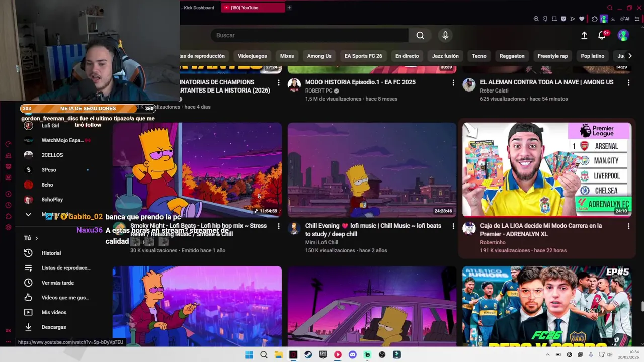Play the Adrenalyn FC Premier League thumbnail

coord(547,170)
